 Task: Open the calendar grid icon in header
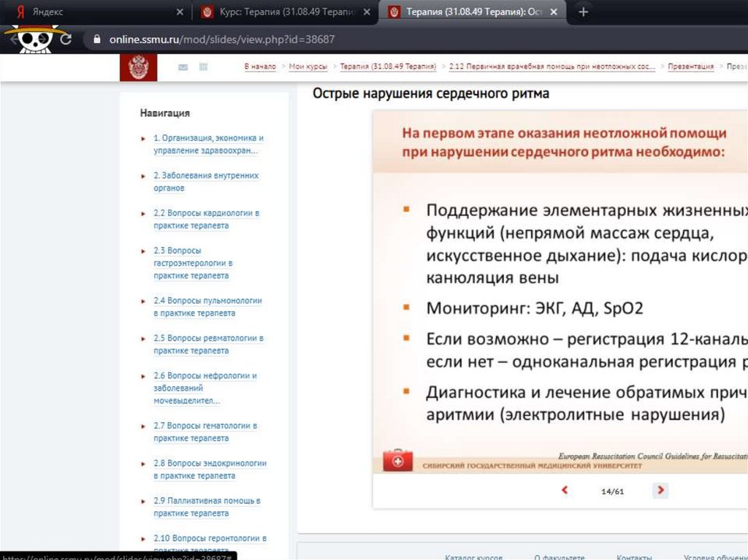click(x=203, y=66)
